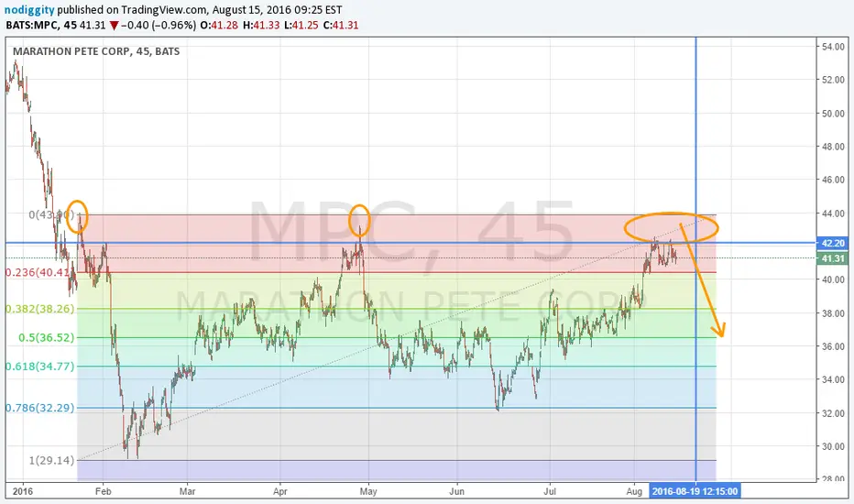Image resolution: width=854 pixels, height=504 pixels.
Task: Click the 48.00 price scale label
Action: pyautogui.click(x=833, y=147)
